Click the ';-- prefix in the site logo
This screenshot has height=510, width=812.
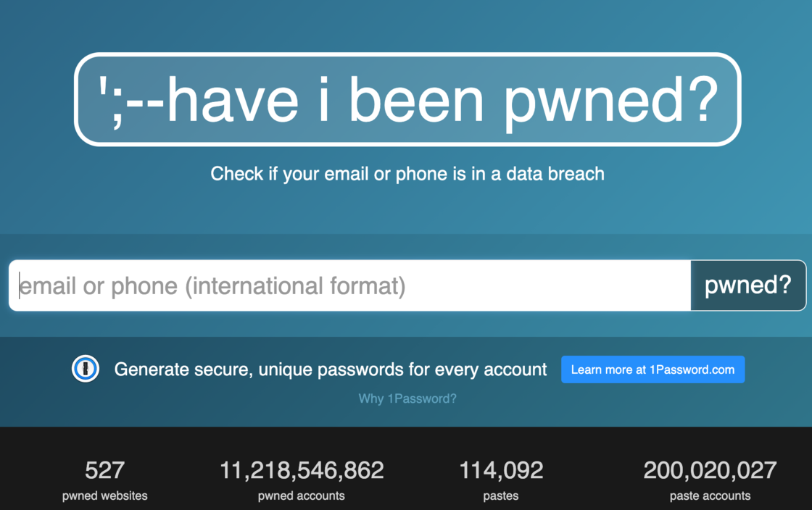(130, 101)
